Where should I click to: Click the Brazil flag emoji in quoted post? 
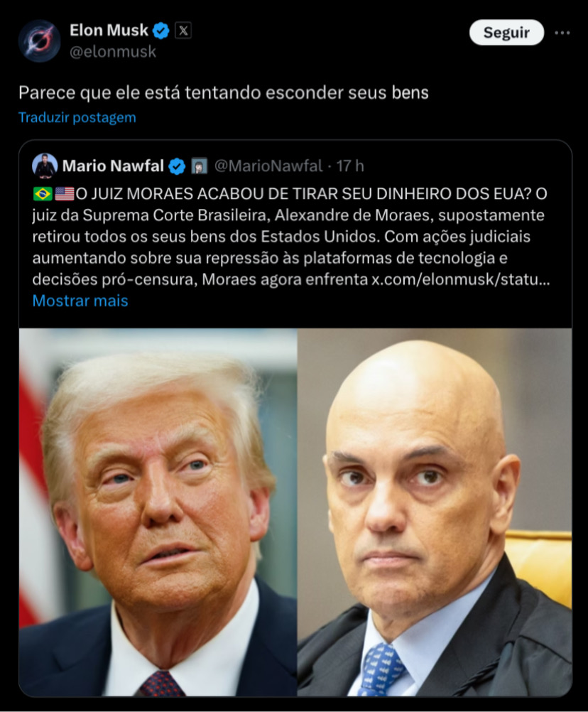point(43,194)
